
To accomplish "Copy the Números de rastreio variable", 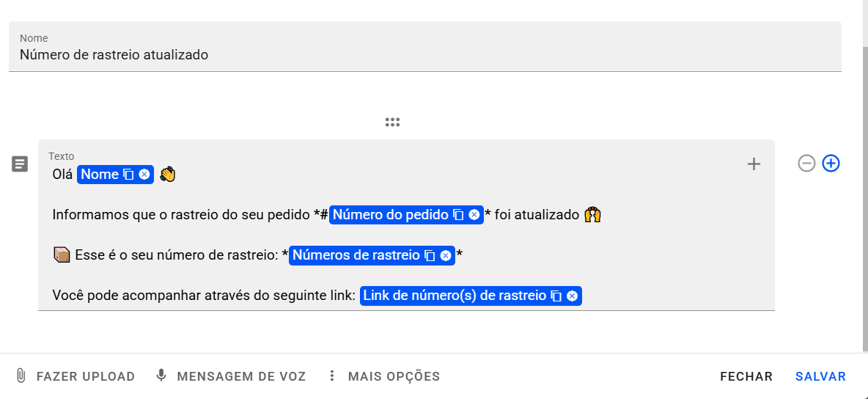I will pyautogui.click(x=430, y=255).
